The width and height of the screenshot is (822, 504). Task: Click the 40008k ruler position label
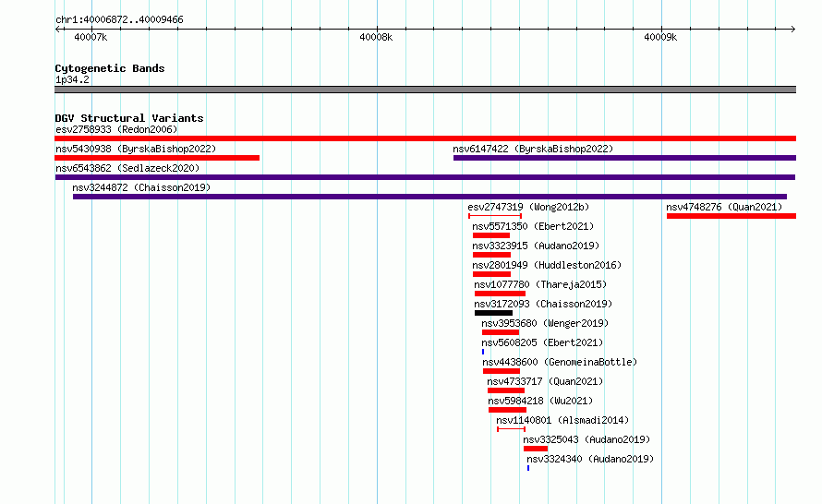pos(376,37)
